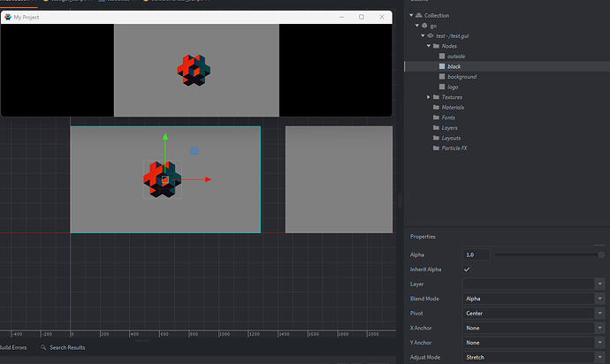Open the Search Results tab
This screenshot has height=364, width=610.
pos(66,348)
